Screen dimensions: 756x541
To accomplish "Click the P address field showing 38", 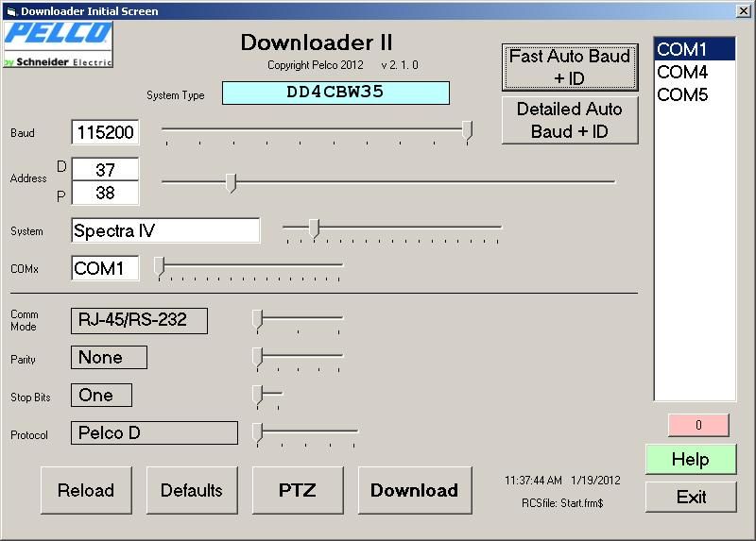I will click(105, 193).
